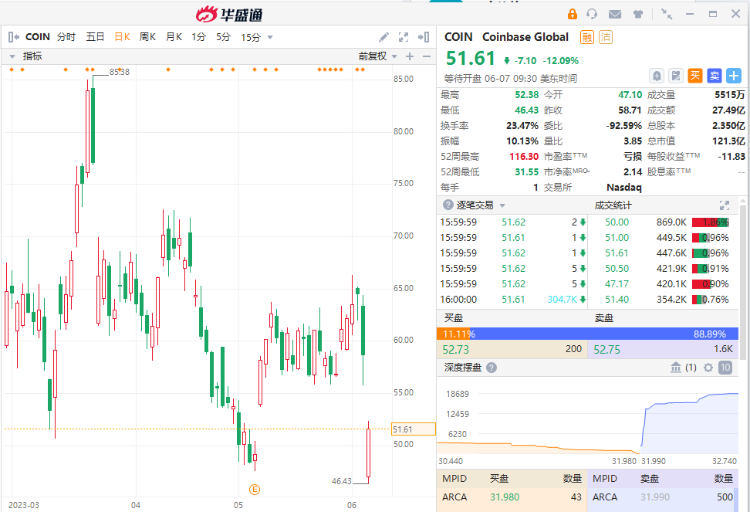Click ARCA bid row 31.980
Image resolution: width=750 pixels, height=512 pixels.
coord(511,497)
